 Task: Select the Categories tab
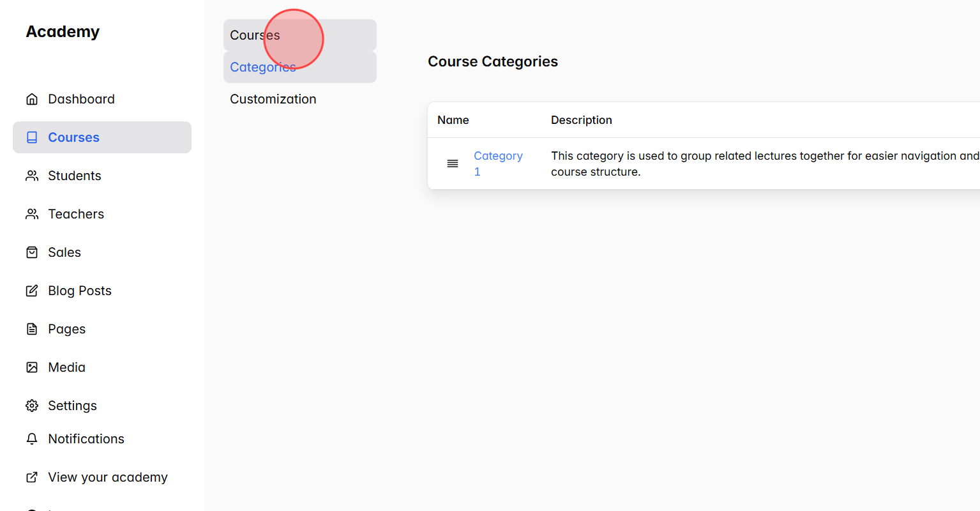click(262, 66)
